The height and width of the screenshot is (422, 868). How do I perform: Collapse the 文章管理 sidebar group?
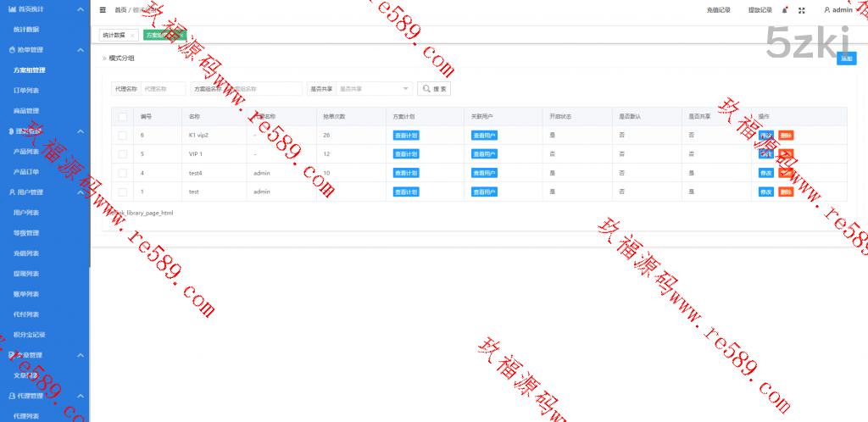(x=80, y=355)
